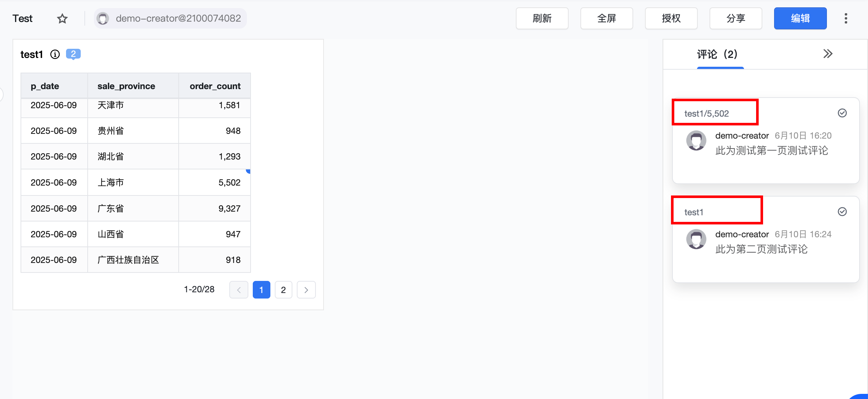Click the avatar of the 16:20 comment
Screen dimensions: 868x399
pos(696,140)
